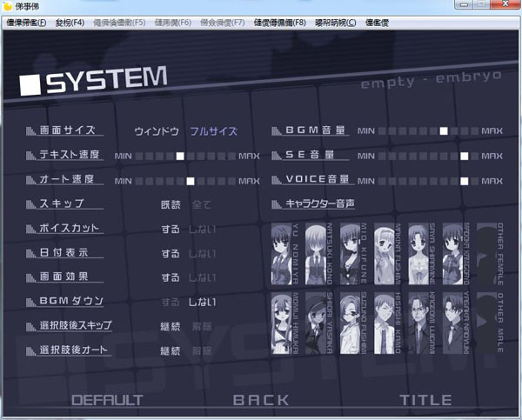This screenshot has height=420, width=522.
Task: Open the (F4) menu item
Action: coord(70,23)
